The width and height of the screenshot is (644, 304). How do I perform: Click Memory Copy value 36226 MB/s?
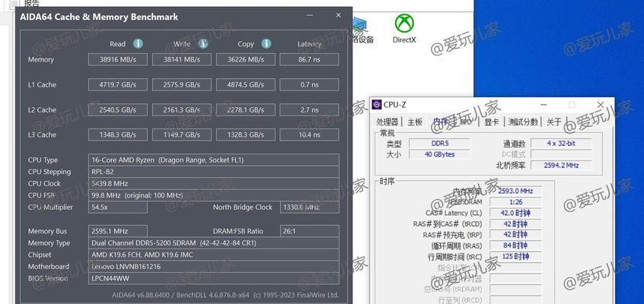coord(246,59)
